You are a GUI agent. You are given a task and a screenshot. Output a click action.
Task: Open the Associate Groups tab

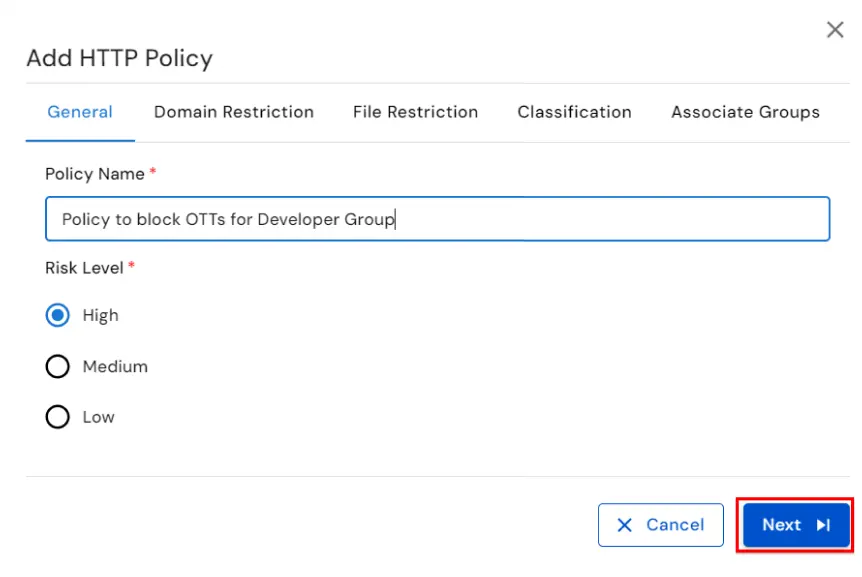tap(745, 112)
